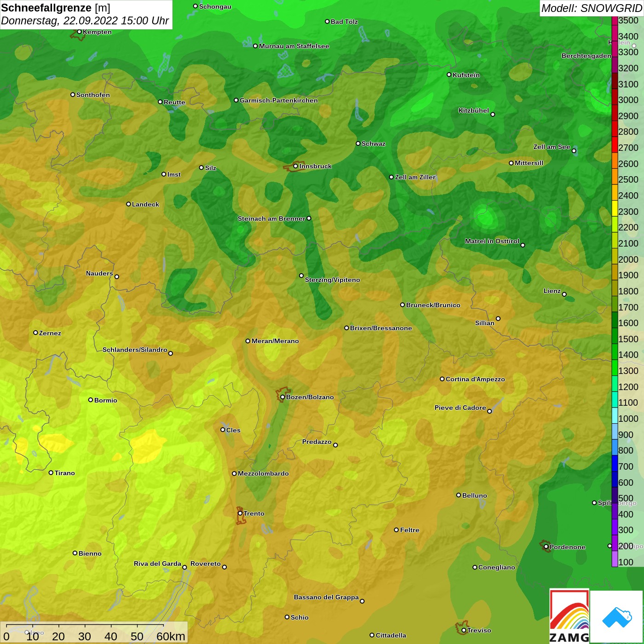Click the 'Bormio' label
The image size is (644, 644).
[x=106, y=400]
